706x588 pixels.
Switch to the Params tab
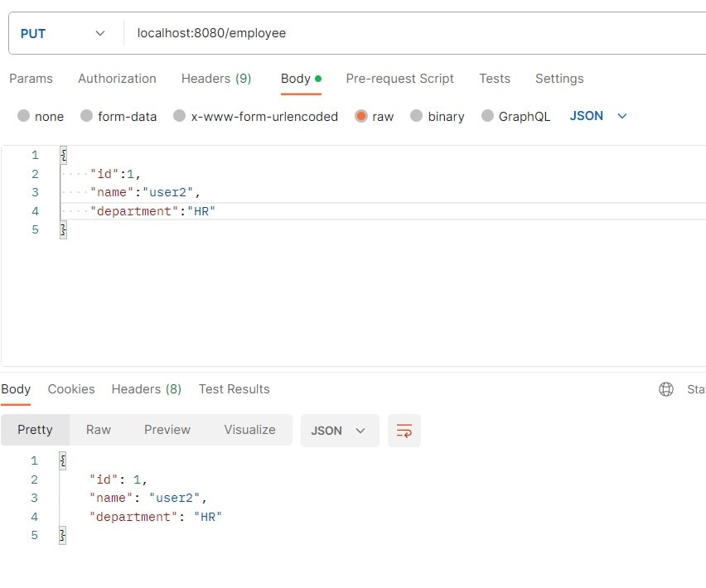(x=31, y=79)
